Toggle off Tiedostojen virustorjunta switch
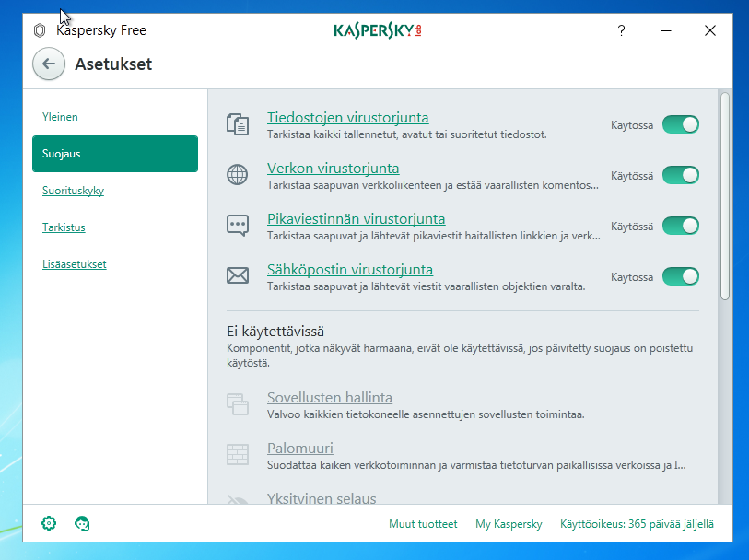Image resolution: width=749 pixels, height=560 pixels. click(x=681, y=124)
